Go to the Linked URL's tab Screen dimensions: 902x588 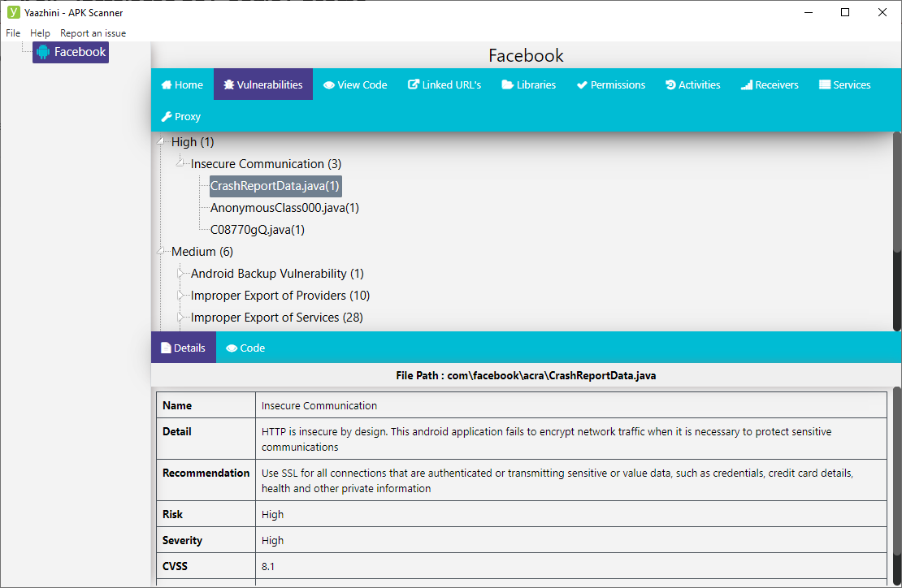pyautogui.click(x=444, y=84)
